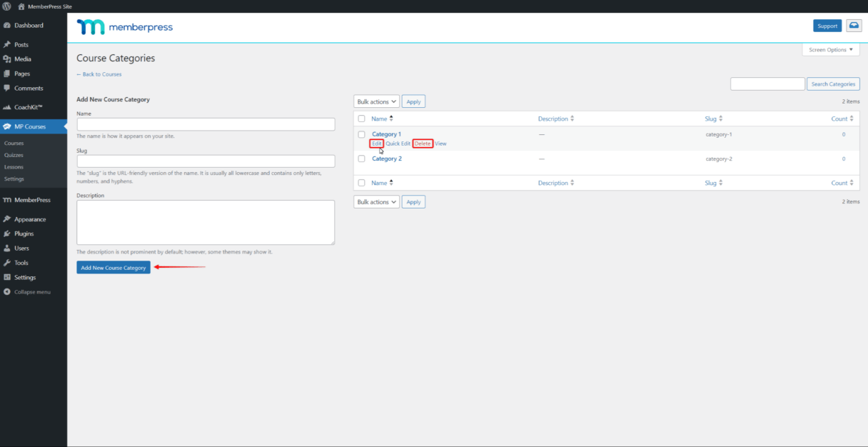Open the bottom Bulk actions dropdown
This screenshot has width=868, height=447.
point(376,202)
